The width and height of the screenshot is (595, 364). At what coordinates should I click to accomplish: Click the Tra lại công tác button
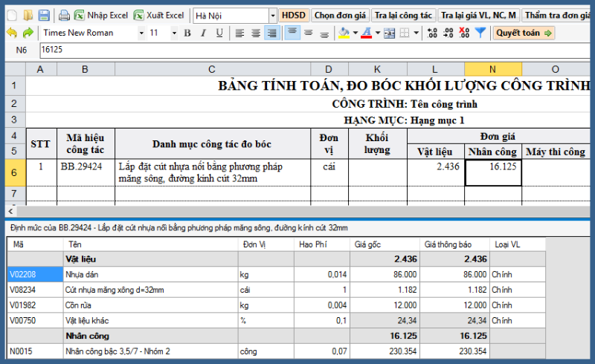(403, 15)
